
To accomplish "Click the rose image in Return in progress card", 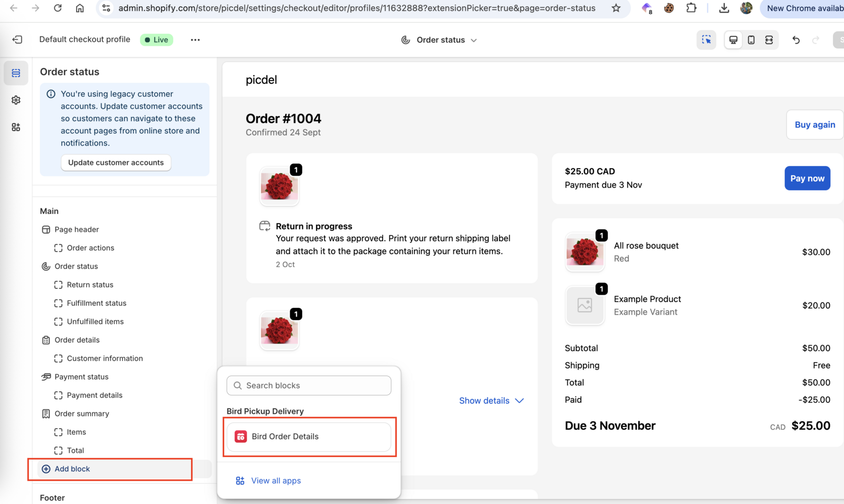I will [x=280, y=186].
